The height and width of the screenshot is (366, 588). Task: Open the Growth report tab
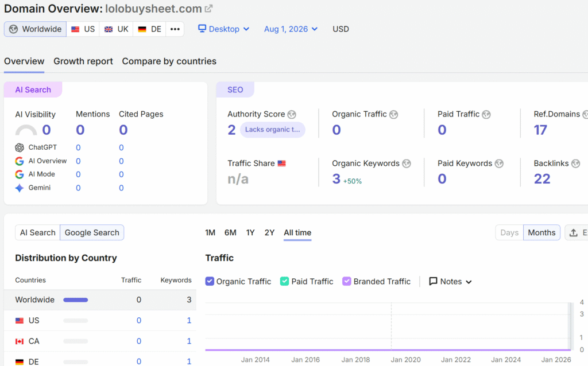[x=83, y=61]
